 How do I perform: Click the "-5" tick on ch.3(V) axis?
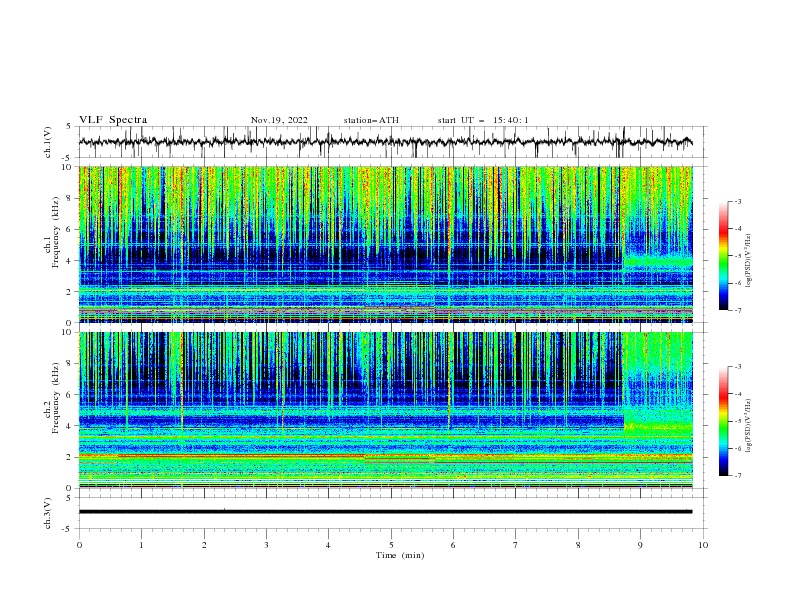pos(67,529)
